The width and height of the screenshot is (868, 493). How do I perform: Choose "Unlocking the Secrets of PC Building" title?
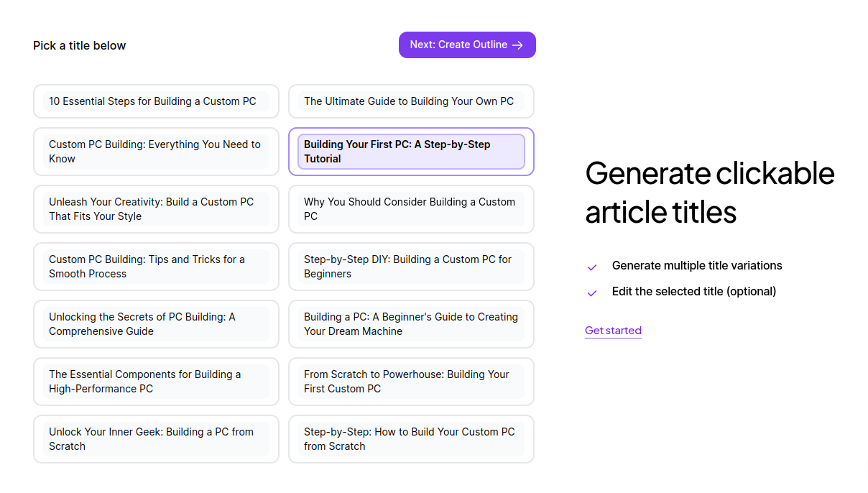pos(155,324)
